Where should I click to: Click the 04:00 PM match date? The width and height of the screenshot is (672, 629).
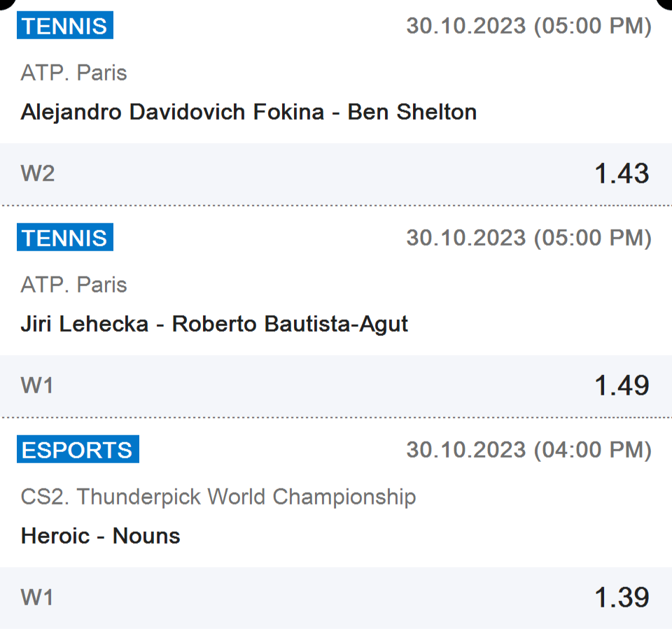[x=528, y=450]
